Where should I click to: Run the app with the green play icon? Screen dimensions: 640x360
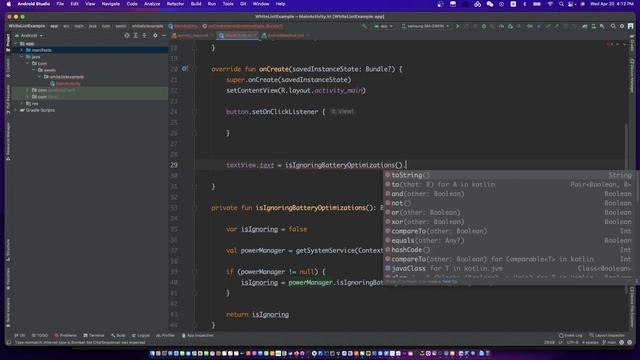(458, 26)
